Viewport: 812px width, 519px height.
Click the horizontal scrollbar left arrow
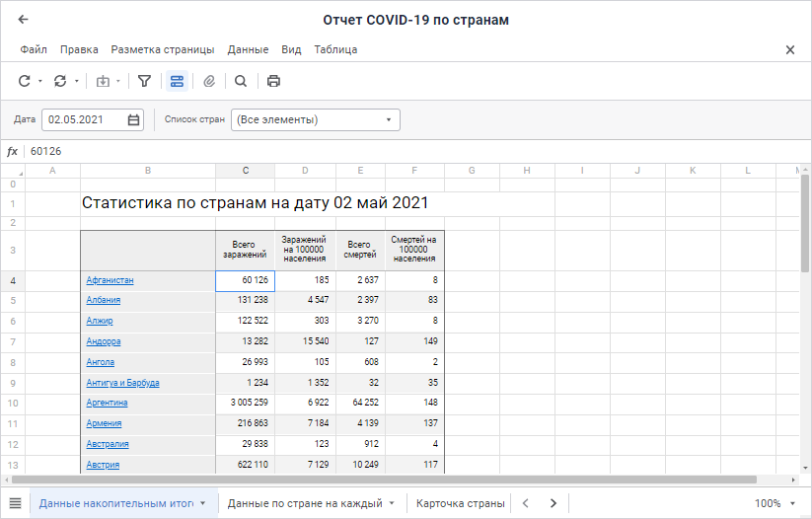point(6,480)
